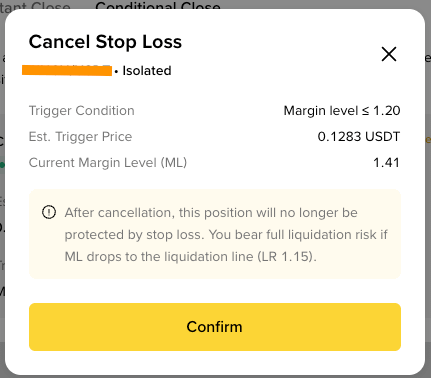This screenshot has width=431, height=378.
Task: Click the green status dot behind dialog
Action: tap(2, 165)
